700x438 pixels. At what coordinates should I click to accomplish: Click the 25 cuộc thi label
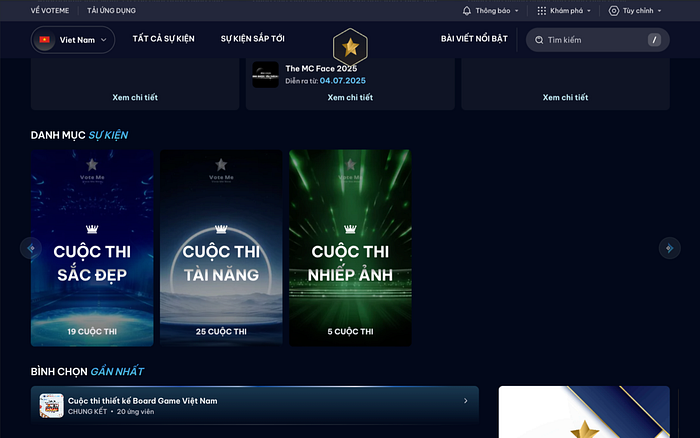221,332
